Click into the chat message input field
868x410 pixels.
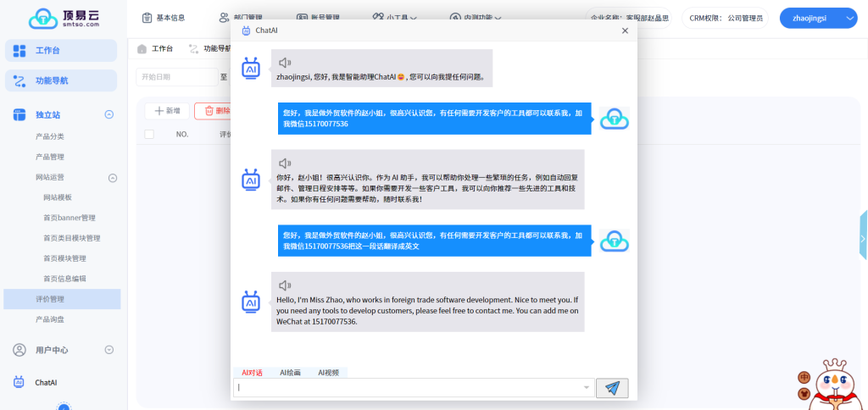point(407,388)
